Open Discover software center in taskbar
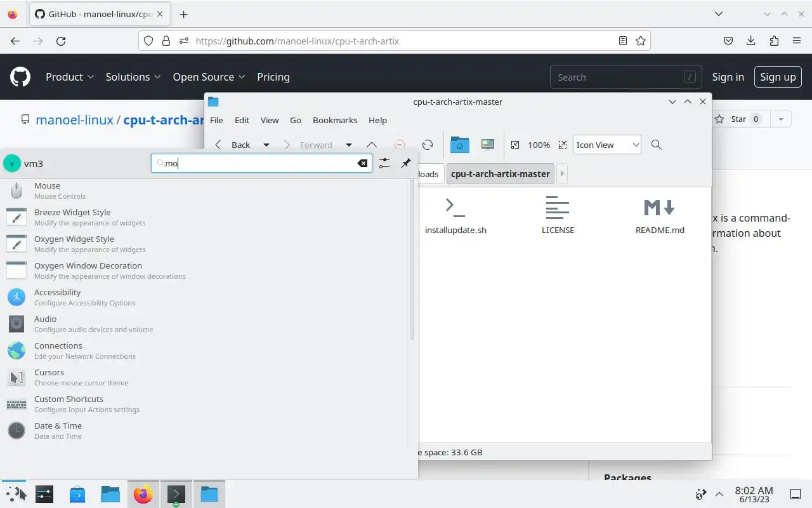Viewport: 812px width, 508px height. [x=77, y=494]
